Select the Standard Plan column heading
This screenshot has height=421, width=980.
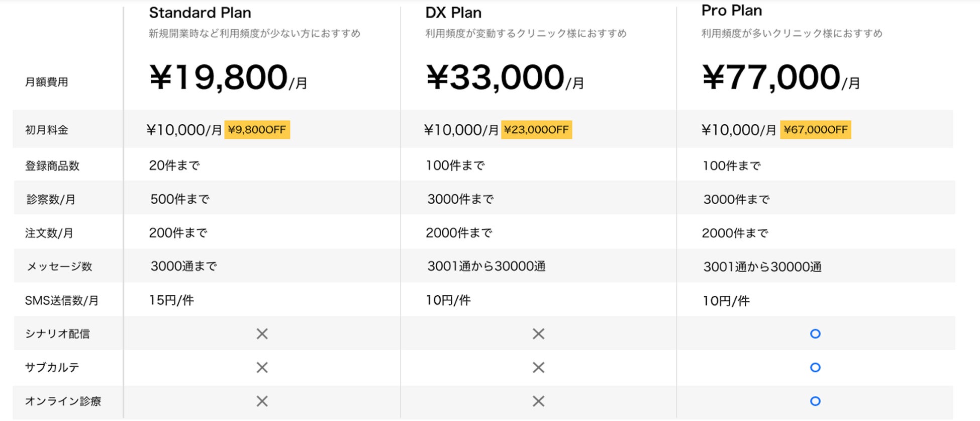(200, 13)
